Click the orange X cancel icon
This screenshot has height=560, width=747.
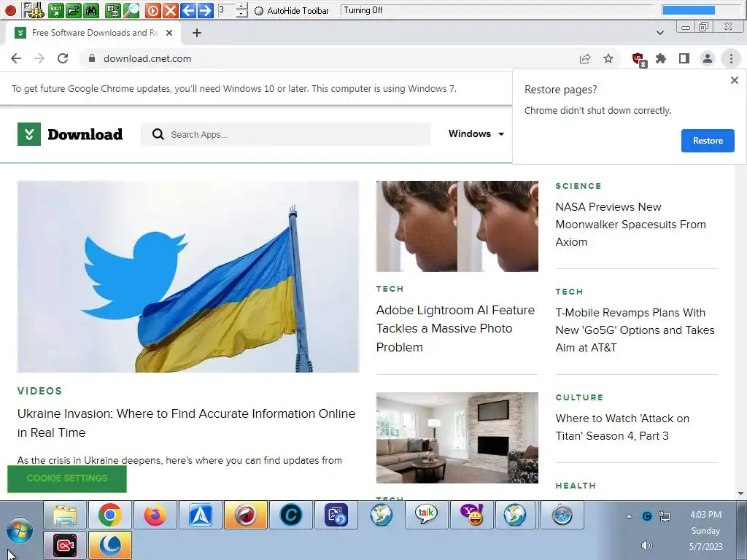pos(170,10)
